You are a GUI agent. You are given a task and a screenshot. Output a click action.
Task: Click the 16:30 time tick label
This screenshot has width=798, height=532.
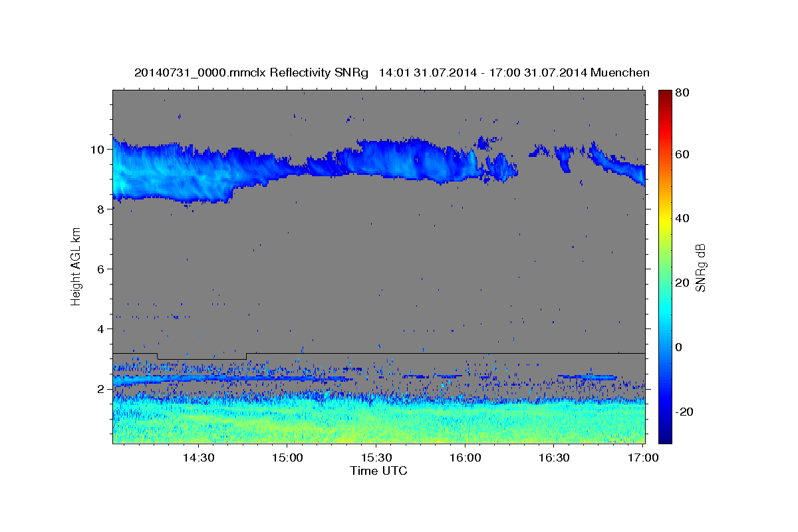555,458
